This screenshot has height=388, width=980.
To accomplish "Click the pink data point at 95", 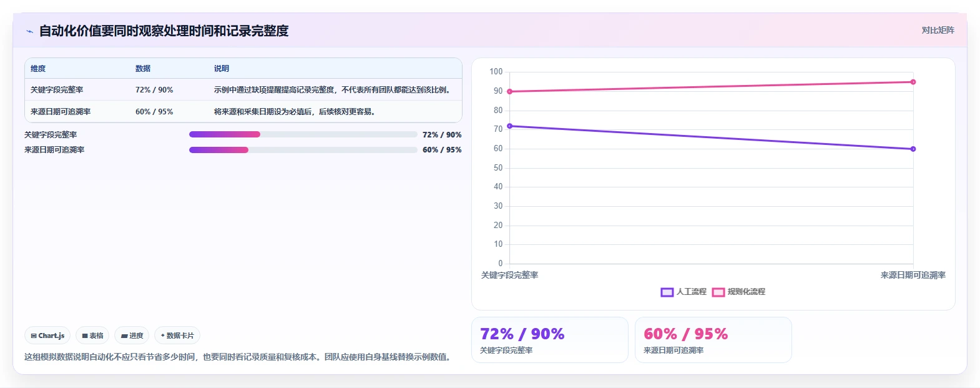I will 913,82.
